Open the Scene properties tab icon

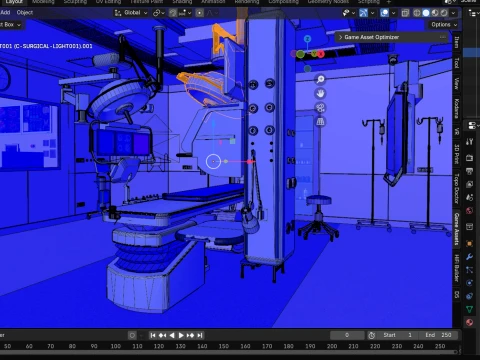(469, 197)
